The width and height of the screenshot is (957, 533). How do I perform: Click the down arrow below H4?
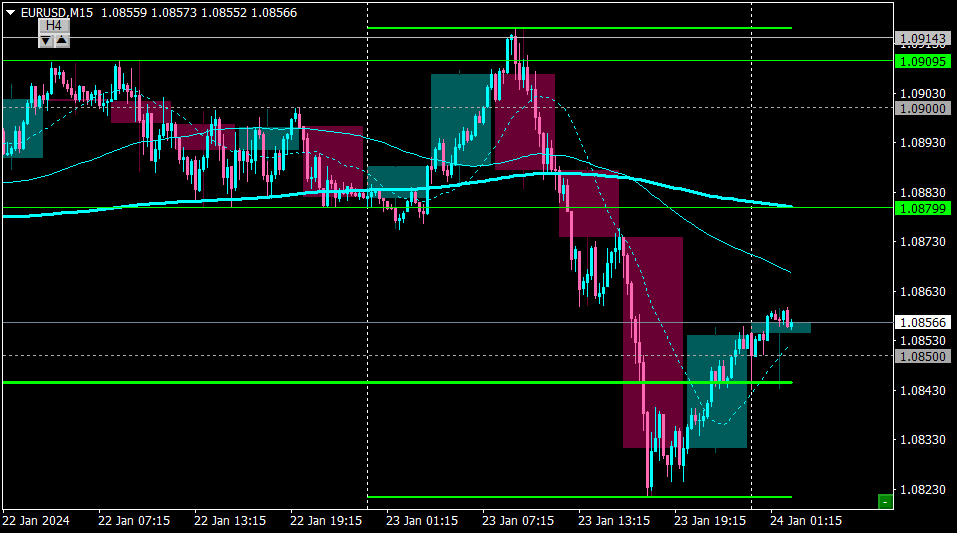[46, 41]
